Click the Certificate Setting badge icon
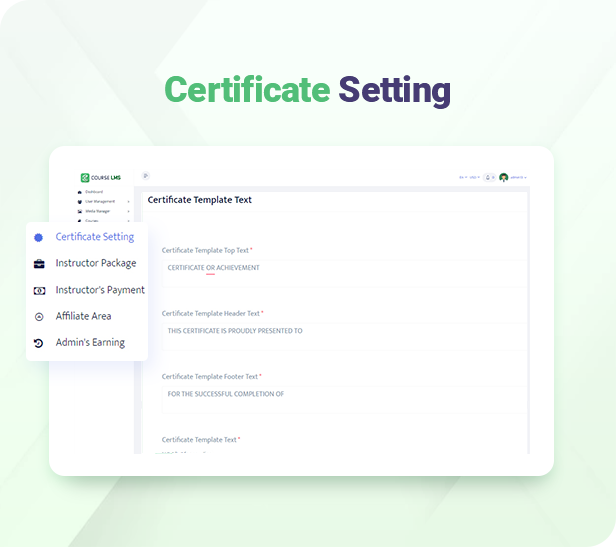 pos(39,237)
